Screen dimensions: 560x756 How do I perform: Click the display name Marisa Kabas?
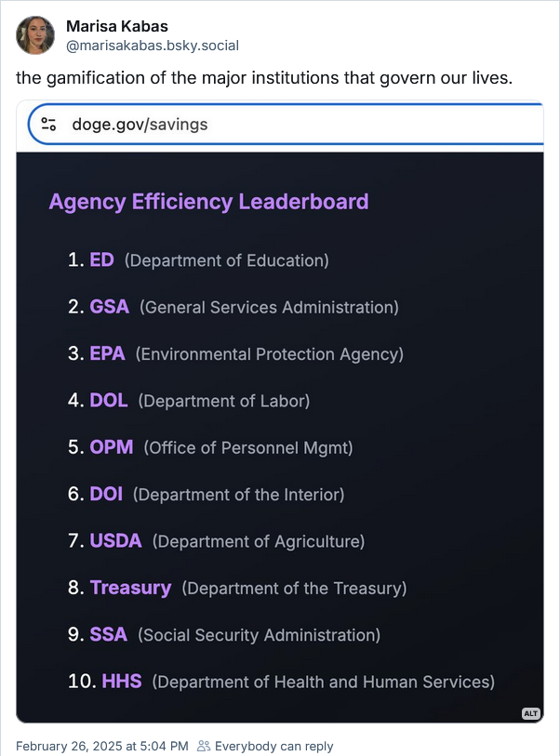coord(116,26)
